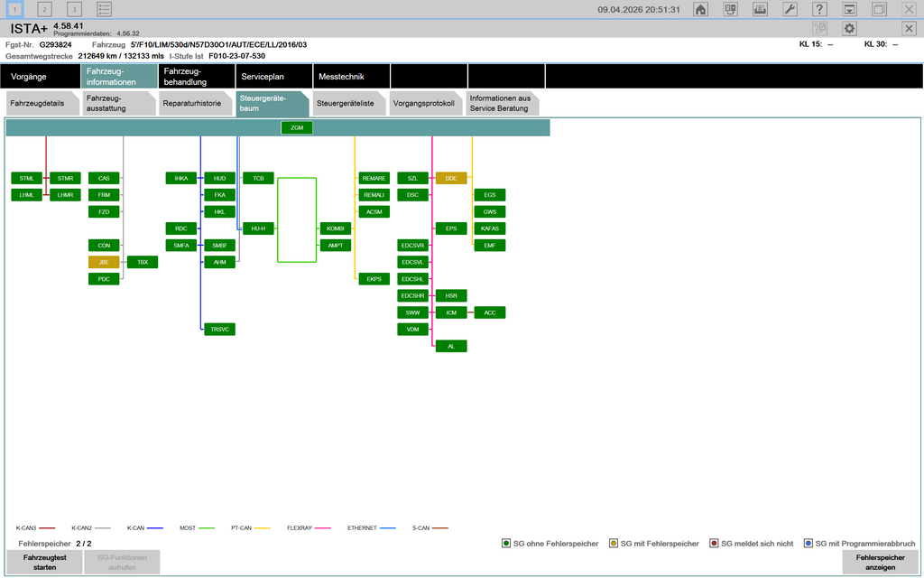Open the question mark help icon
The image size is (924, 578).
click(x=819, y=9)
